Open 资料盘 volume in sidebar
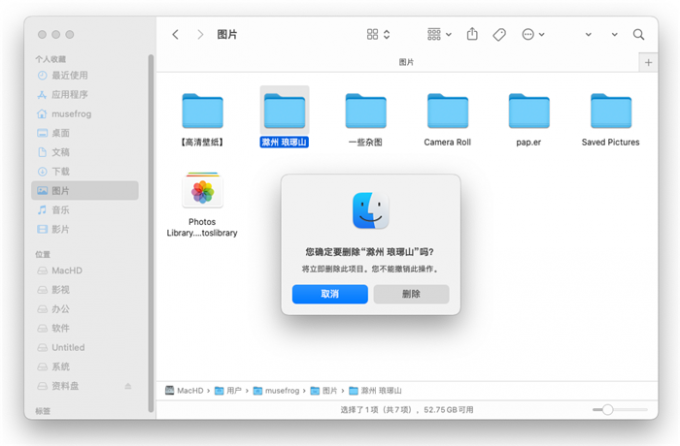 [x=85, y=386]
